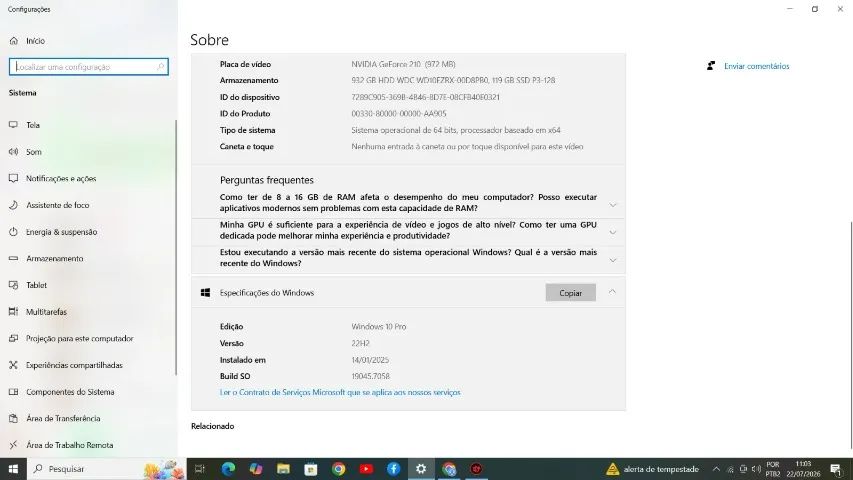Open Assistente de foco settings

point(49,205)
